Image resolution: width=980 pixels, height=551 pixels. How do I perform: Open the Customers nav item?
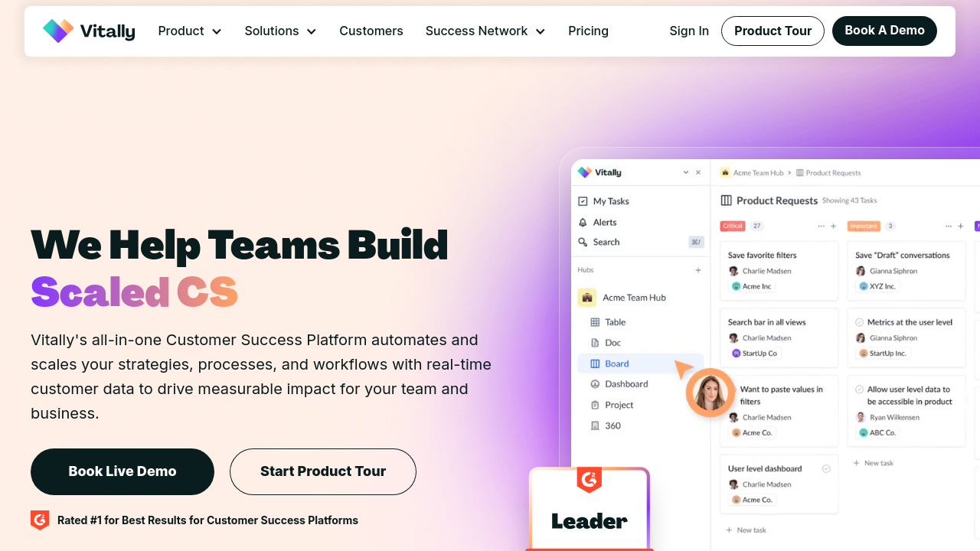click(x=371, y=31)
